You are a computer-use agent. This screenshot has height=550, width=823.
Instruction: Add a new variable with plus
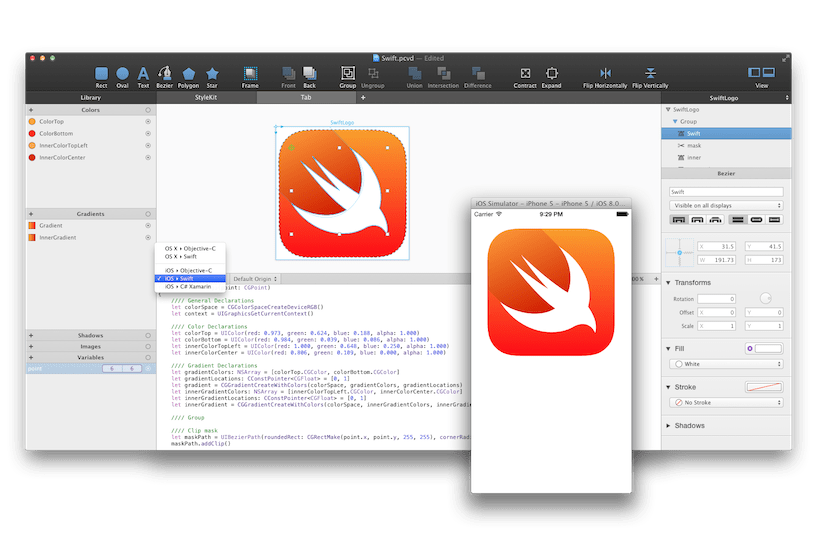31,357
